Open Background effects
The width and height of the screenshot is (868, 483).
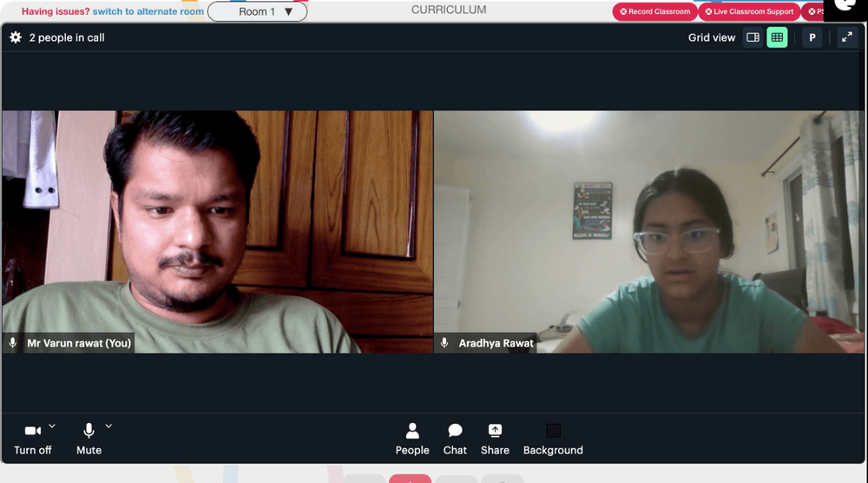[553, 440]
